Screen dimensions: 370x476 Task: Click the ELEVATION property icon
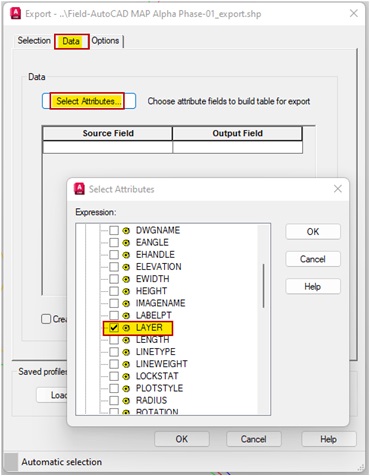pos(126,267)
